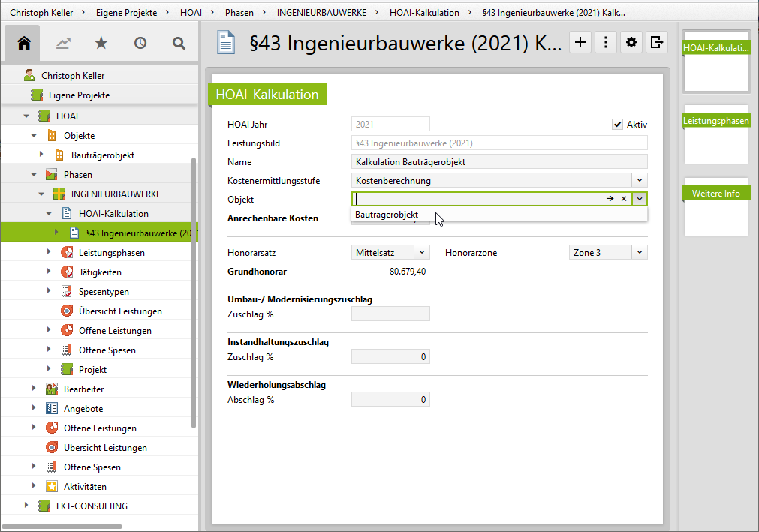Open the search magnifier tab
This screenshot has width=759, height=532.
click(x=179, y=43)
